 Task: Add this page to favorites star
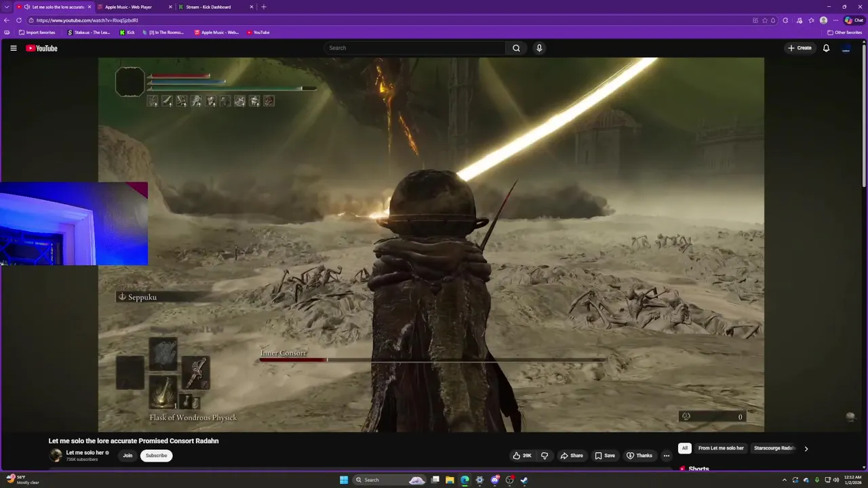[x=765, y=20]
